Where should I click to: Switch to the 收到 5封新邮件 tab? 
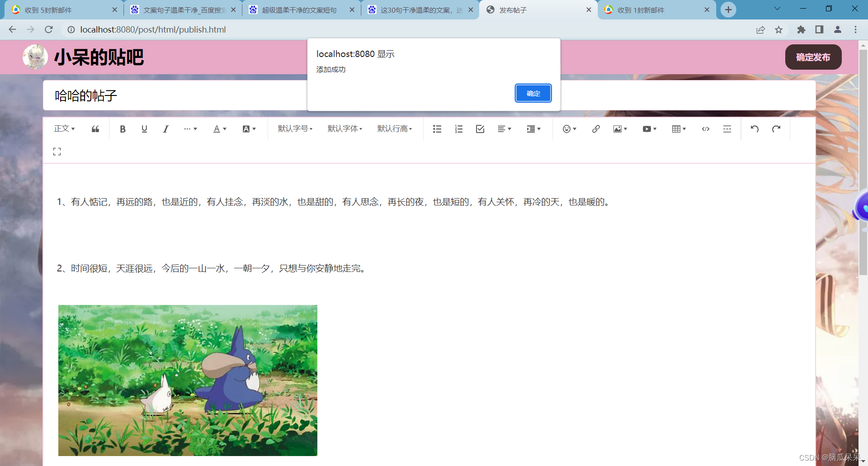click(x=63, y=10)
